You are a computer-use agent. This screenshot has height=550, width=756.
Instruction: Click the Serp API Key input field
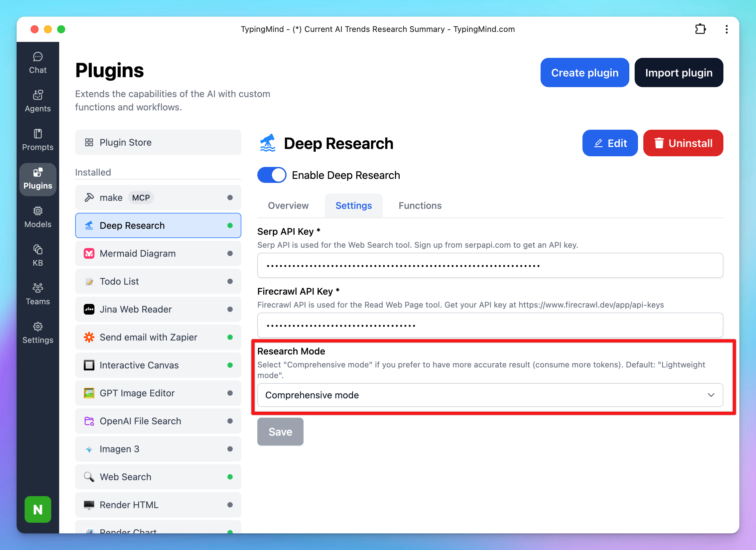click(490, 266)
